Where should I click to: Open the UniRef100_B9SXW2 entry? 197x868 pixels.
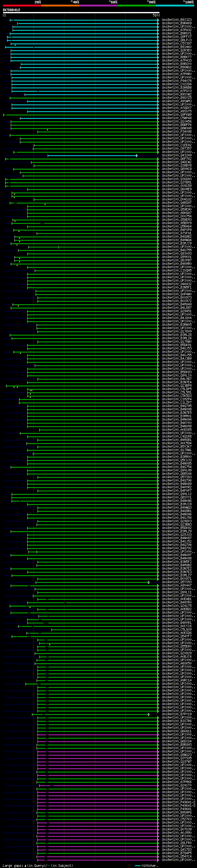pyautogui.click(x=177, y=94)
